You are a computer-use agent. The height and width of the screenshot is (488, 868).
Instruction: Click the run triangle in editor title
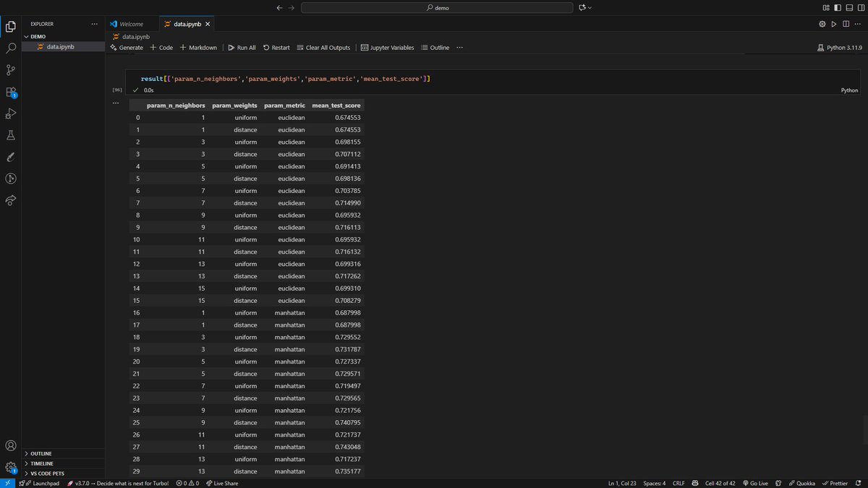834,24
